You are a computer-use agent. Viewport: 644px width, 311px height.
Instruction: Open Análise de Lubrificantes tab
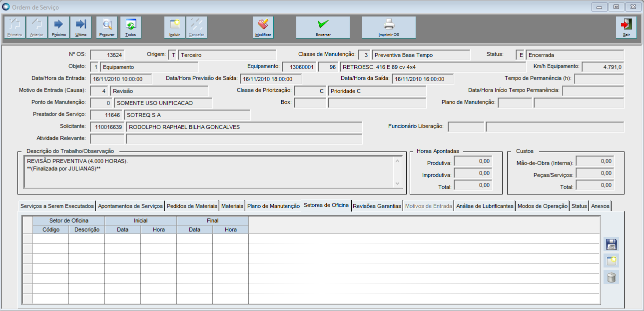pos(485,206)
